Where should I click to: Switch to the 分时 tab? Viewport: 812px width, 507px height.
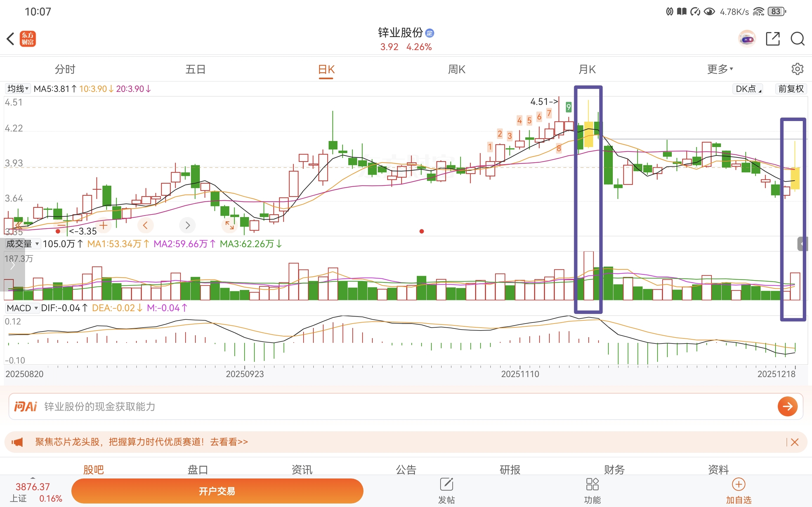click(65, 69)
